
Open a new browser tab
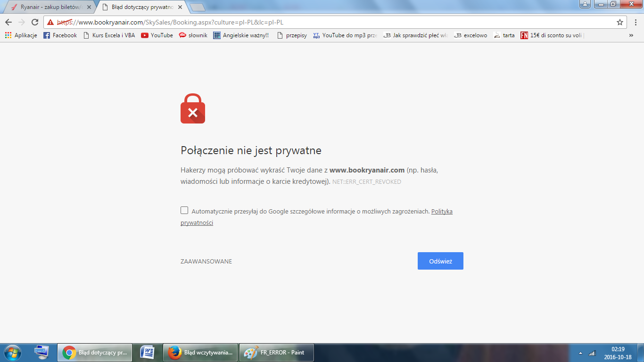[x=197, y=7]
